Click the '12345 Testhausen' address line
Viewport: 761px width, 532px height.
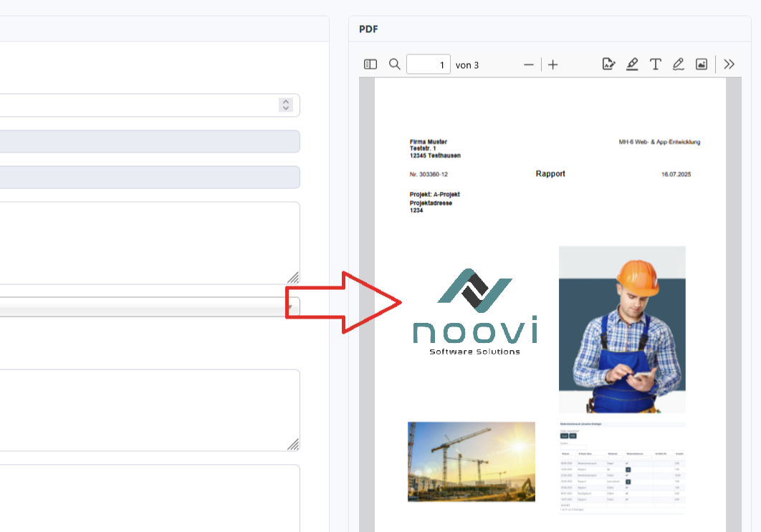(435, 155)
